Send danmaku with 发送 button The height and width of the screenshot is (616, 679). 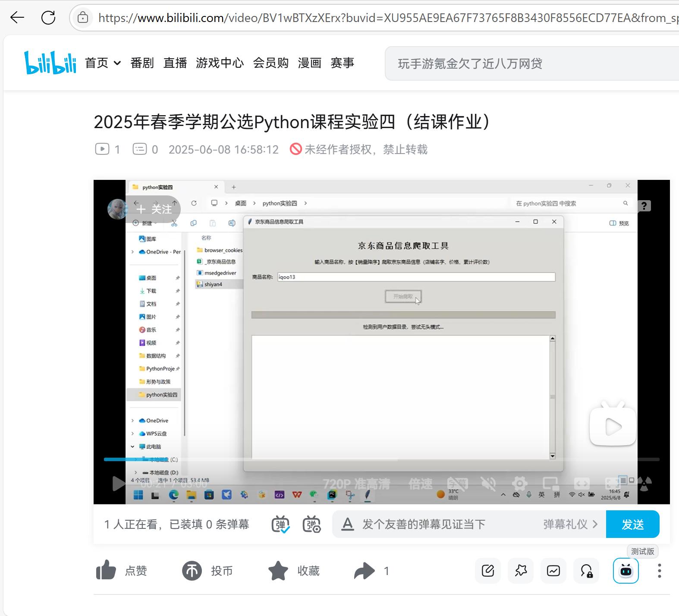click(x=632, y=524)
